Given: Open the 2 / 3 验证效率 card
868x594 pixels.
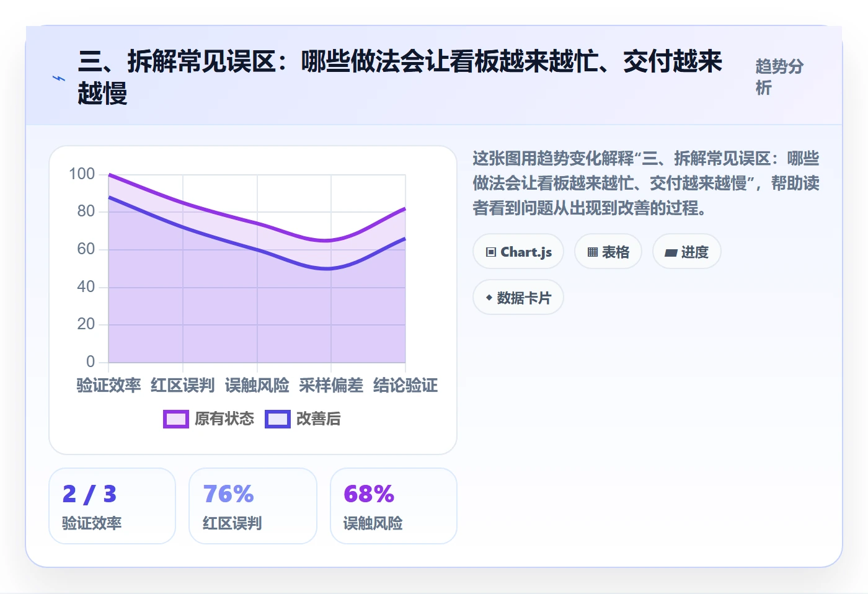Looking at the screenshot, I should coord(112,506).
